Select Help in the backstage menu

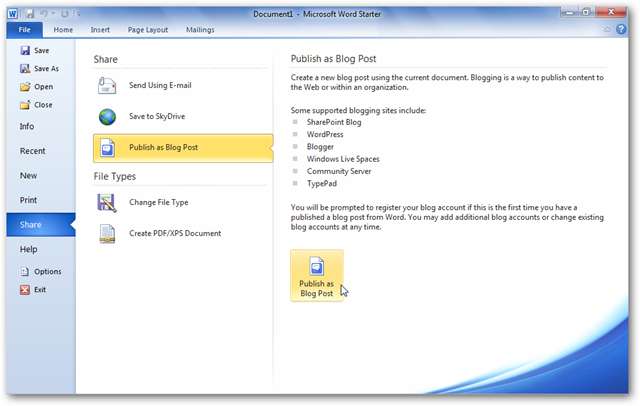pyautogui.click(x=29, y=249)
